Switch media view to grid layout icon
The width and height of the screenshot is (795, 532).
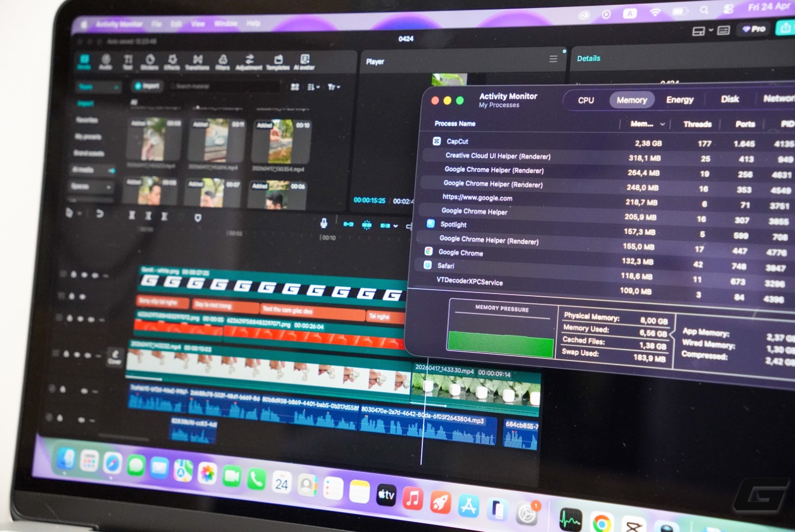pos(295,87)
